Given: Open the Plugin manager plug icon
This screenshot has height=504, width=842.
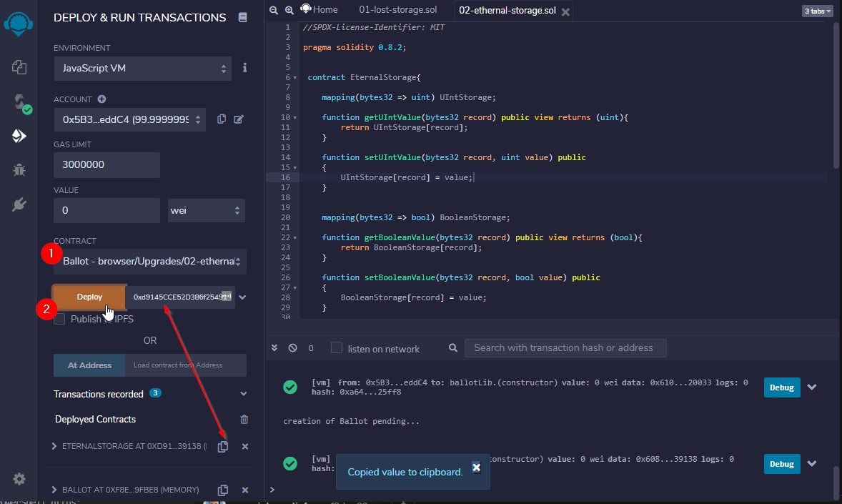Looking at the screenshot, I should click(x=19, y=204).
